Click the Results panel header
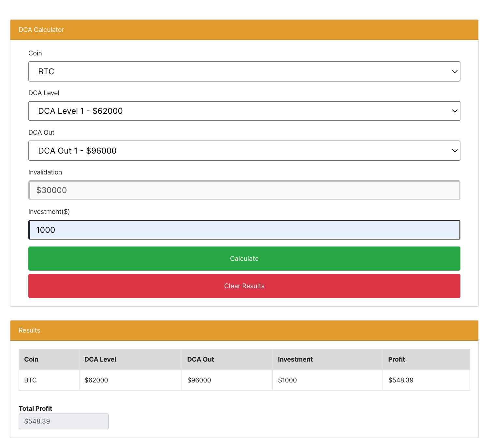 tap(244, 330)
